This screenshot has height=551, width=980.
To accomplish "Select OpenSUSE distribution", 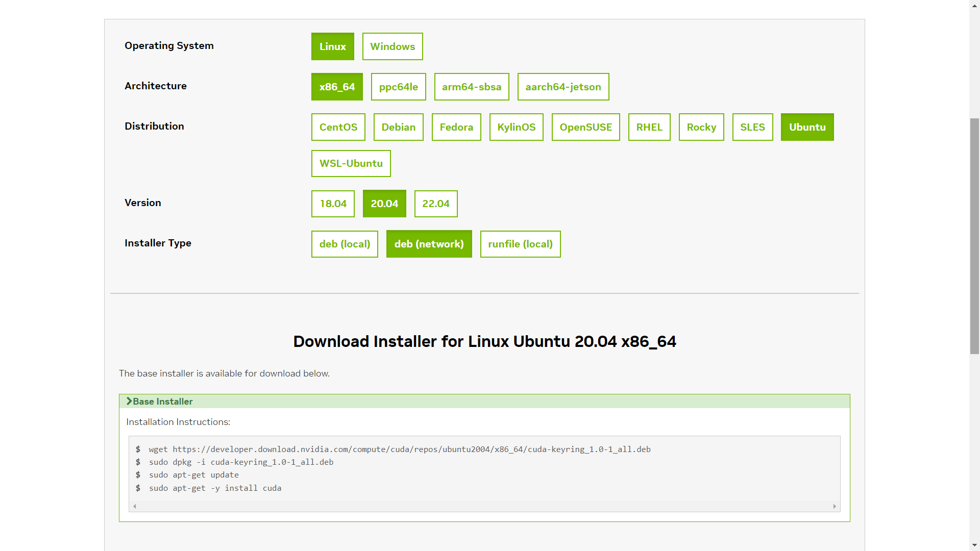I will point(586,127).
